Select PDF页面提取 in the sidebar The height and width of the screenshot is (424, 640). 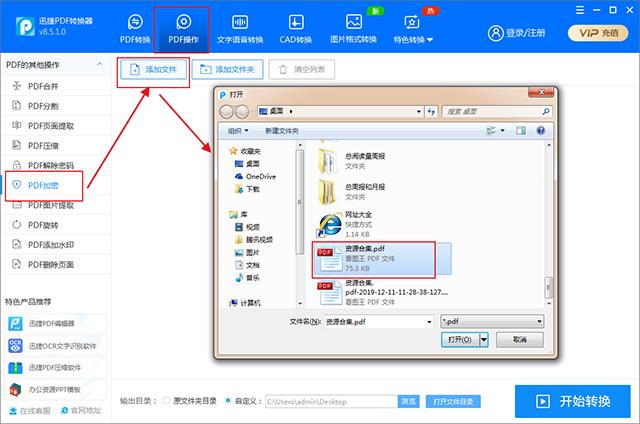point(56,126)
